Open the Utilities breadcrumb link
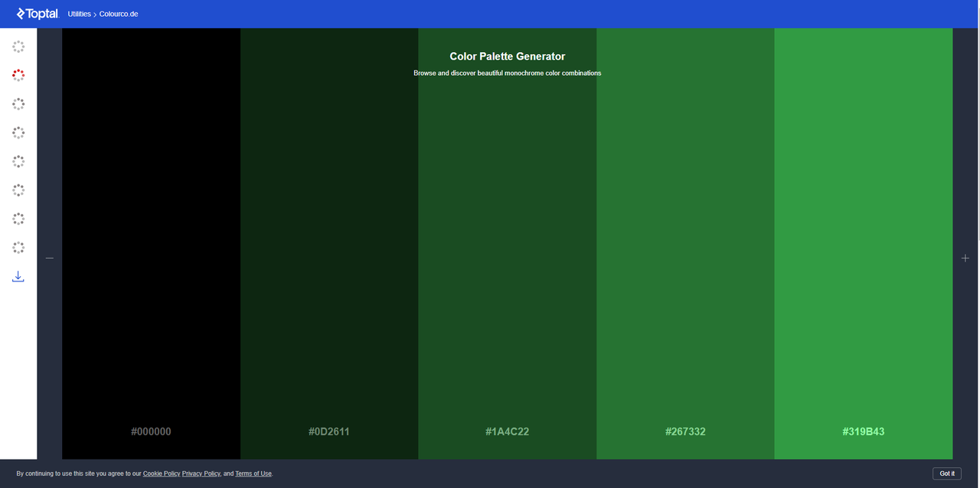The image size is (980, 488). [x=79, y=14]
